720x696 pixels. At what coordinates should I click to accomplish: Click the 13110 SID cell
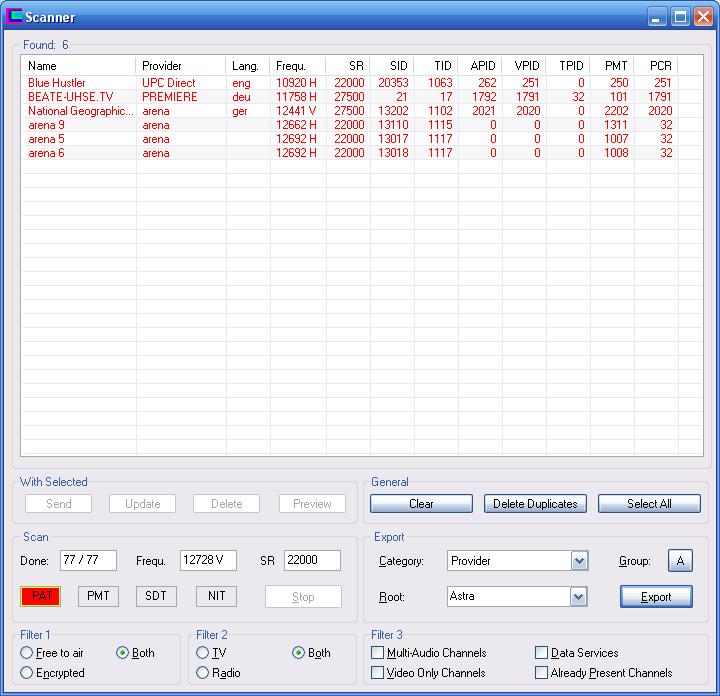[x=393, y=125]
